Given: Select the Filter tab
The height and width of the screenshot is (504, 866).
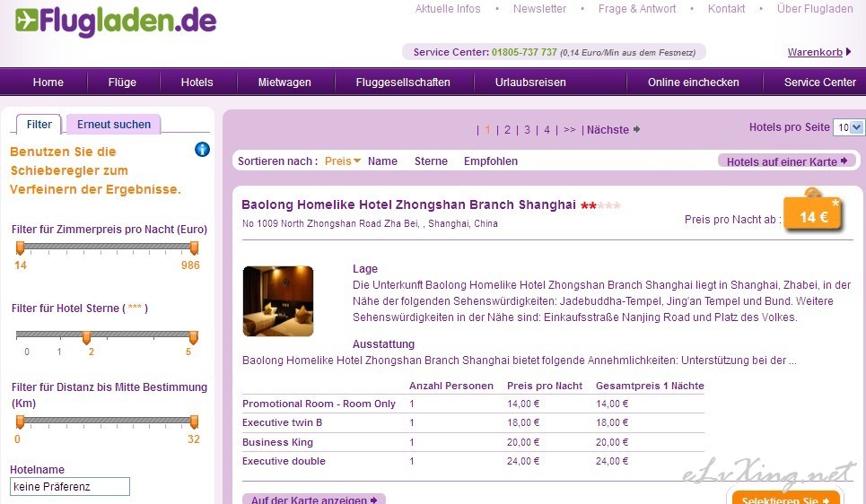Looking at the screenshot, I should pyautogui.click(x=39, y=124).
